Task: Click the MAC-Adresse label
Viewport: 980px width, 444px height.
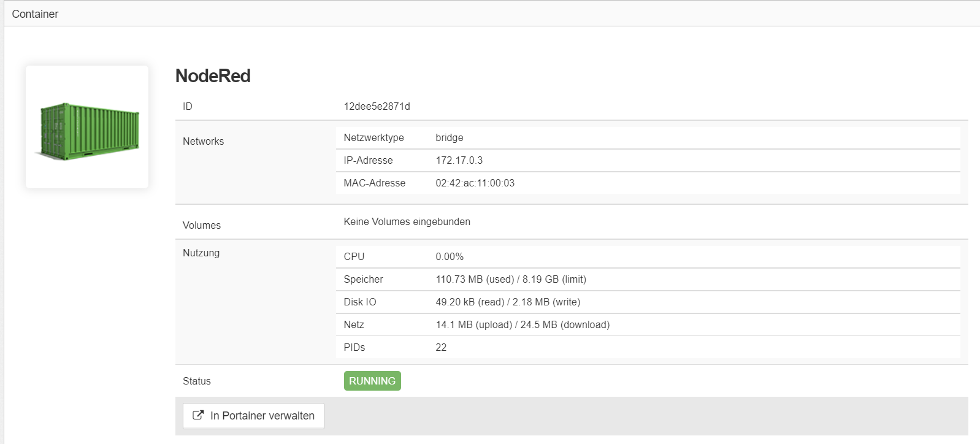Action: click(374, 183)
